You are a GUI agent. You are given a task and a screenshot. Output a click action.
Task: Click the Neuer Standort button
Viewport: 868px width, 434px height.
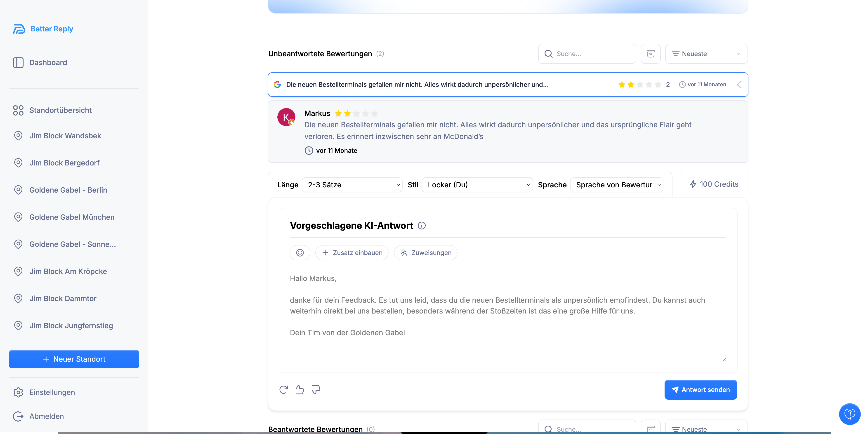tap(74, 359)
